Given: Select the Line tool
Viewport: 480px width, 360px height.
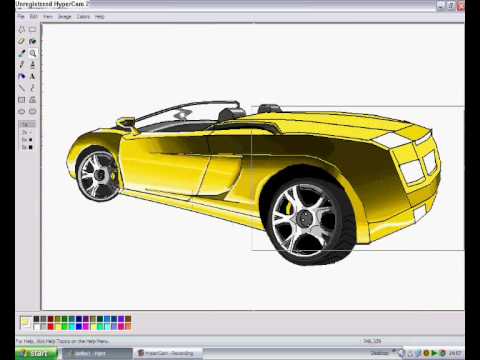Looking at the screenshot, I should click(x=22, y=88).
